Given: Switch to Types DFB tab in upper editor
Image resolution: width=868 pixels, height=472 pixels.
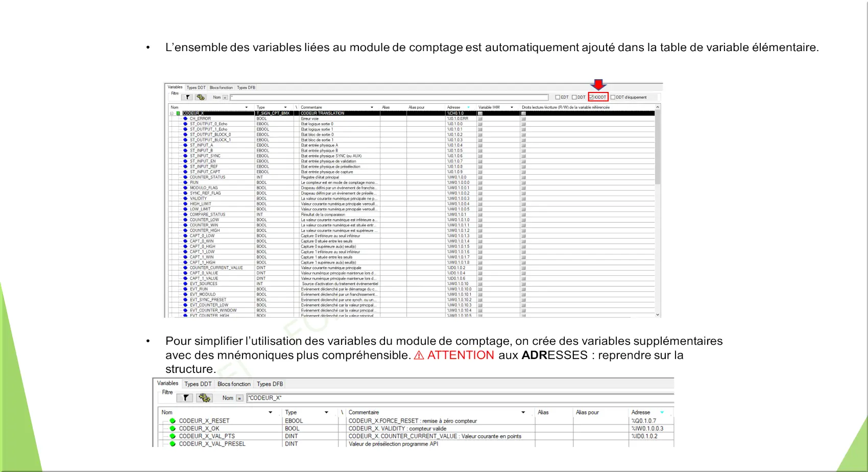Looking at the screenshot, I should 246,87.
